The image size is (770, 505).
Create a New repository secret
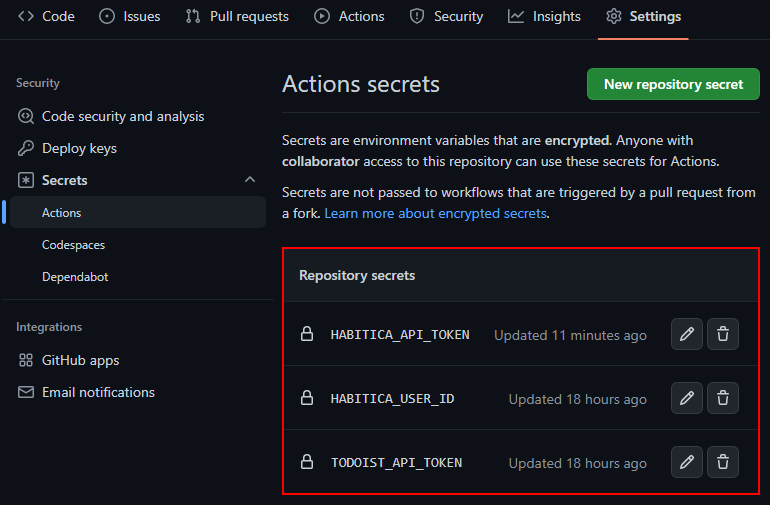click(x=673, y=84)
